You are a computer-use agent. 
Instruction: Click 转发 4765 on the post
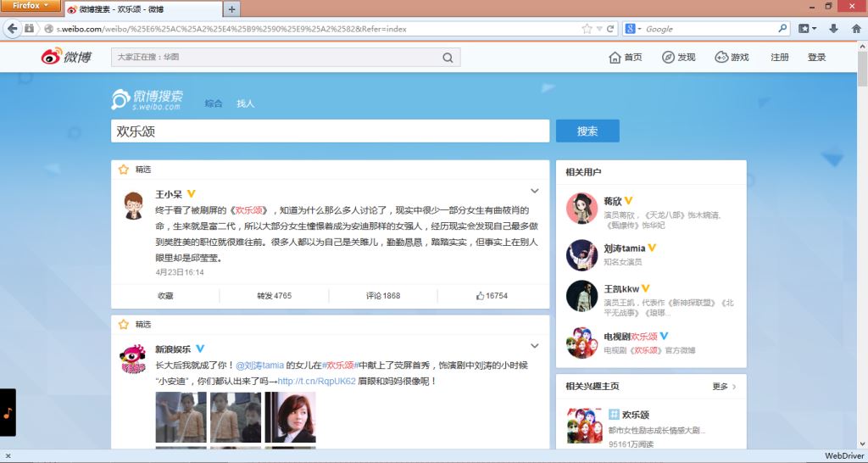[274, 296]
